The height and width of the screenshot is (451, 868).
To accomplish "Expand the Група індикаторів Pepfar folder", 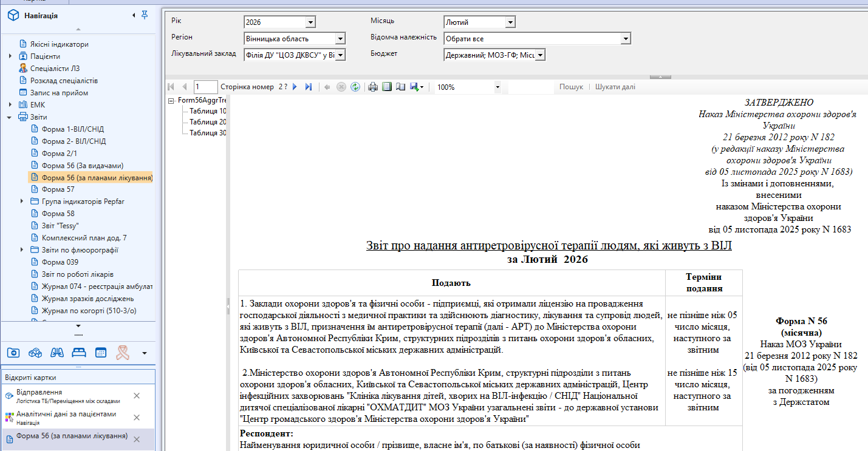I will tap(22, 202).
